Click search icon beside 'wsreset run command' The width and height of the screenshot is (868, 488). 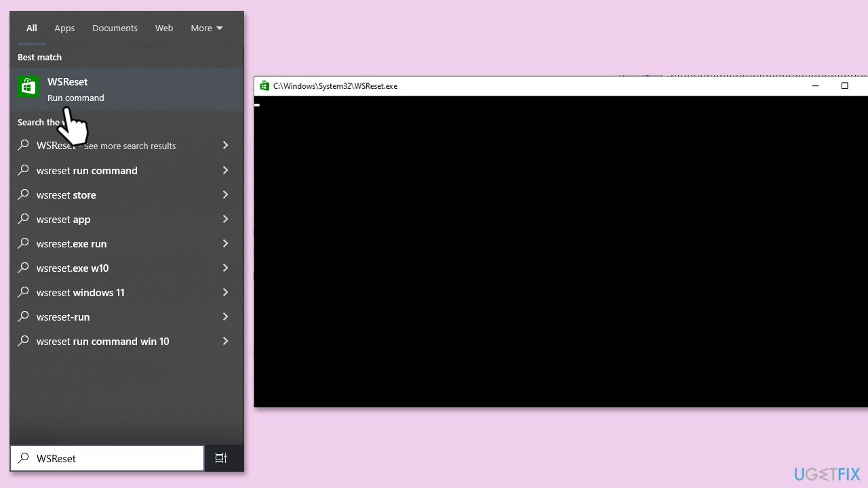24,170
